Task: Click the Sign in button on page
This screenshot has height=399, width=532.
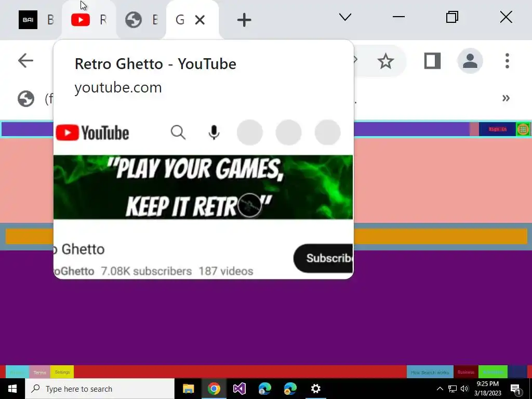Action: (x=497, y=129)
